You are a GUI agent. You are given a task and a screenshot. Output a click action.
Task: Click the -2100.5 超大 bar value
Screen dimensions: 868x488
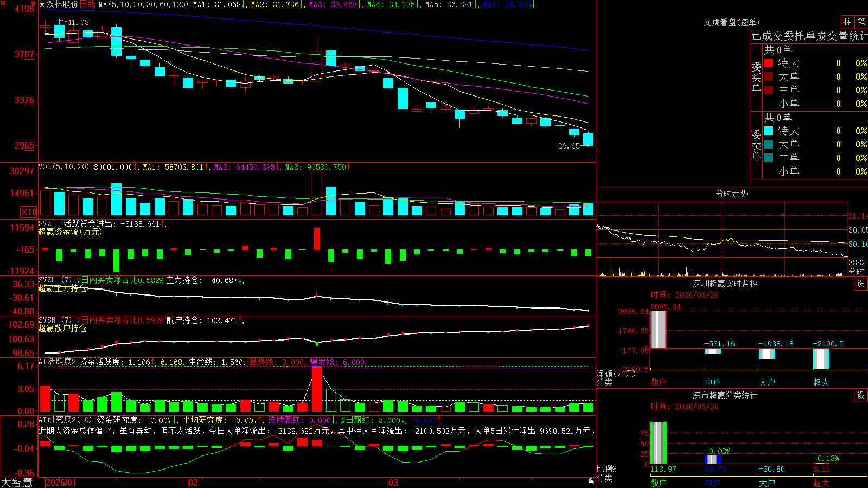pyautogui.click(x=828, y=344)
